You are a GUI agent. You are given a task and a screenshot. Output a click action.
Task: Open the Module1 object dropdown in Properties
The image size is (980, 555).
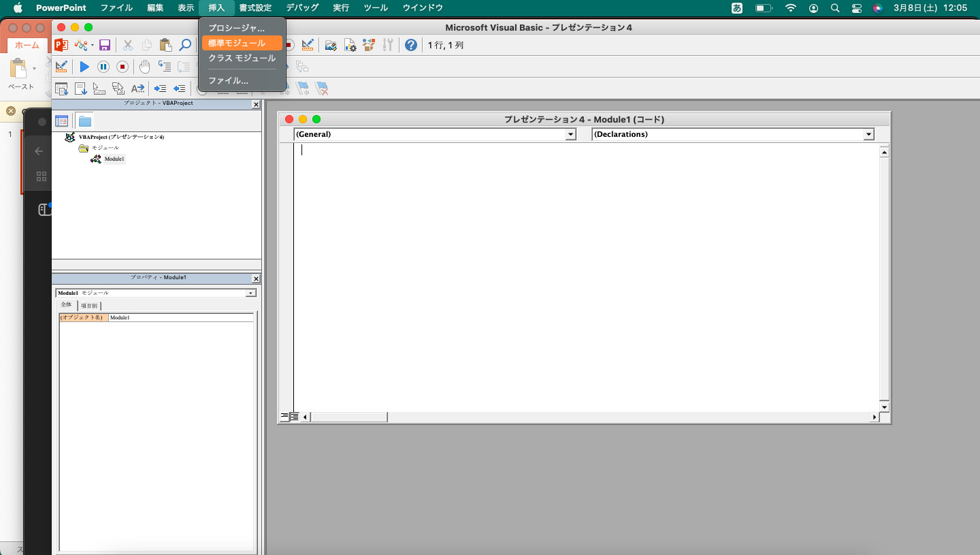coord(251,293)
